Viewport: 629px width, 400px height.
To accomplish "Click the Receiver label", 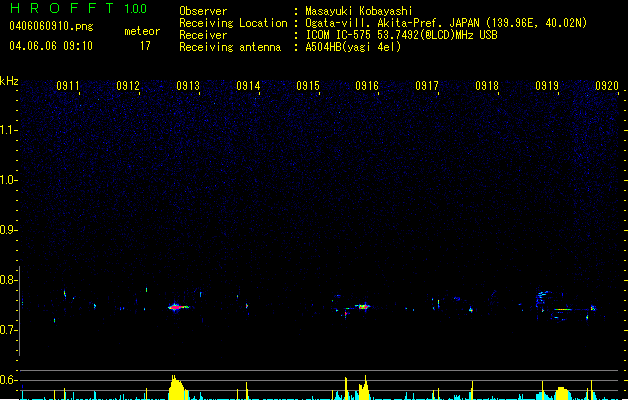I will point(203,35).
